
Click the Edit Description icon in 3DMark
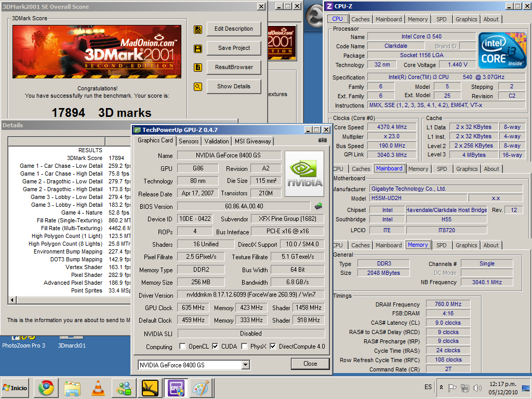198,30
